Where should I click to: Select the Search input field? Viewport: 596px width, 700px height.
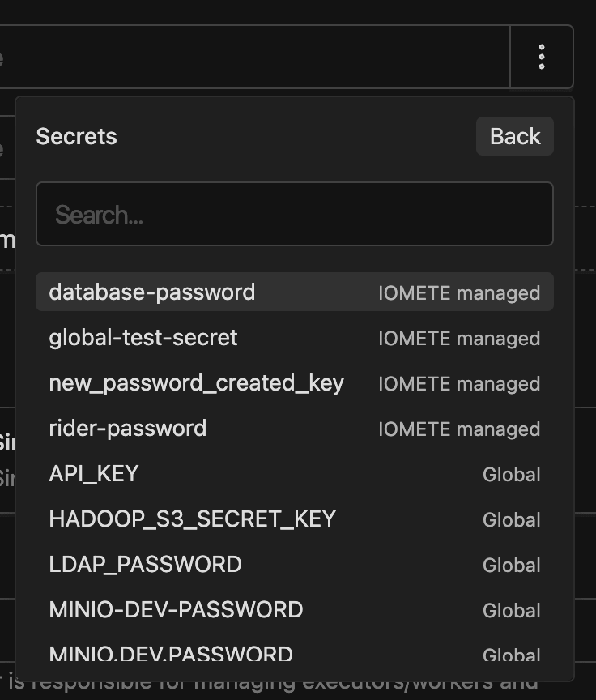click(x=295, y=214)
